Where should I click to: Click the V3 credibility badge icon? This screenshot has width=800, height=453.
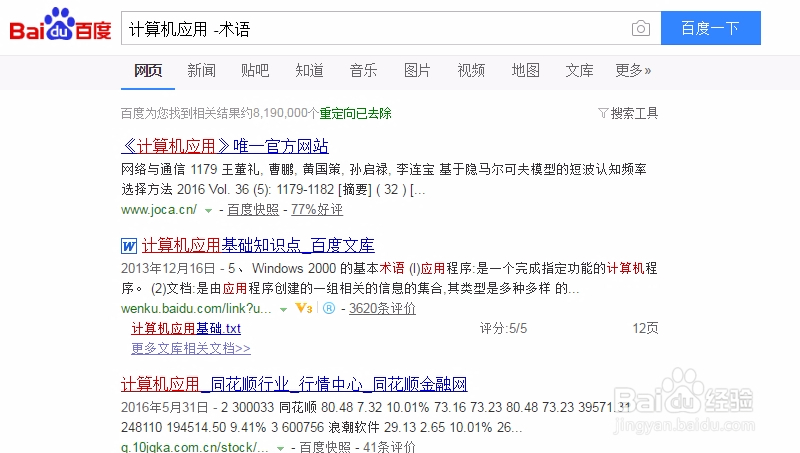[x=304, y=308]
